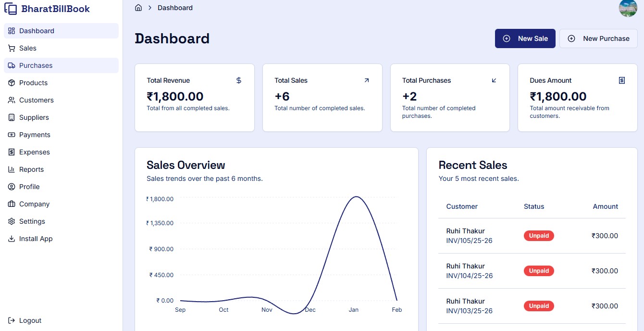The width and height of the screenshot is (644, 331).
Task: Click the New Purchase button
Action: 598,38
